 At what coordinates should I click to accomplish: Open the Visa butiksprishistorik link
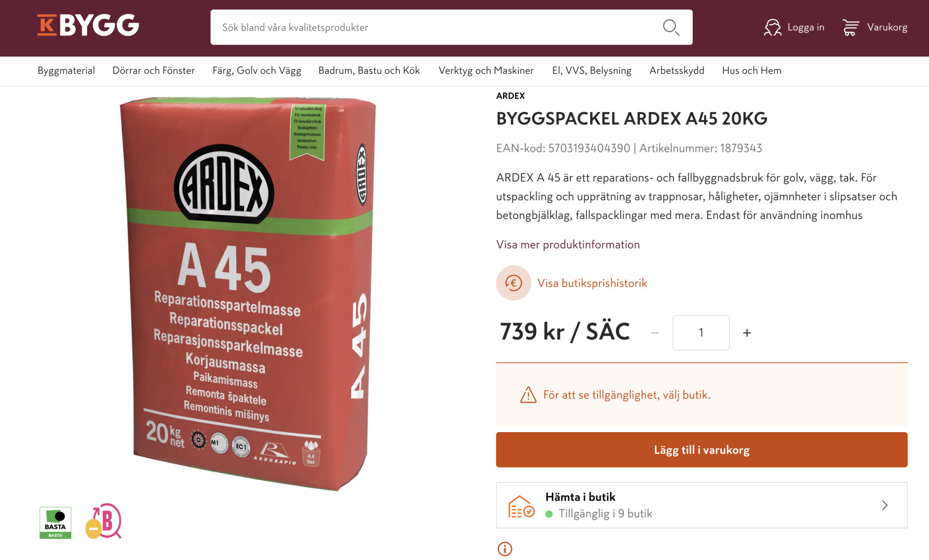[592, 283]
